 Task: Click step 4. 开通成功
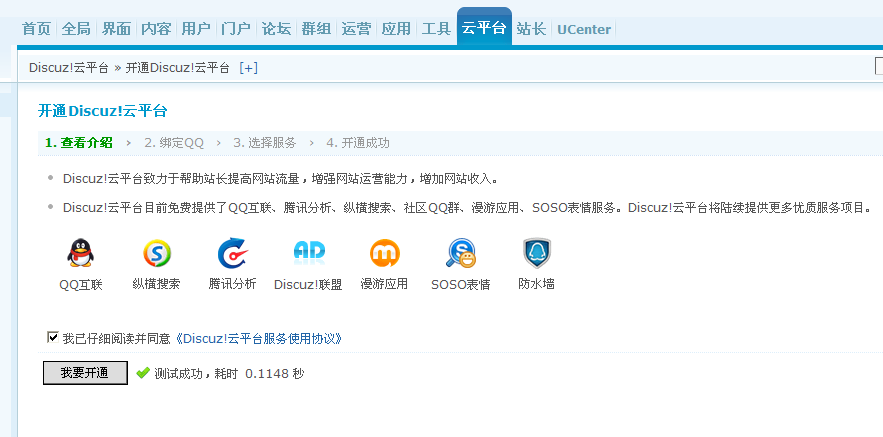(x=358, y=143)
